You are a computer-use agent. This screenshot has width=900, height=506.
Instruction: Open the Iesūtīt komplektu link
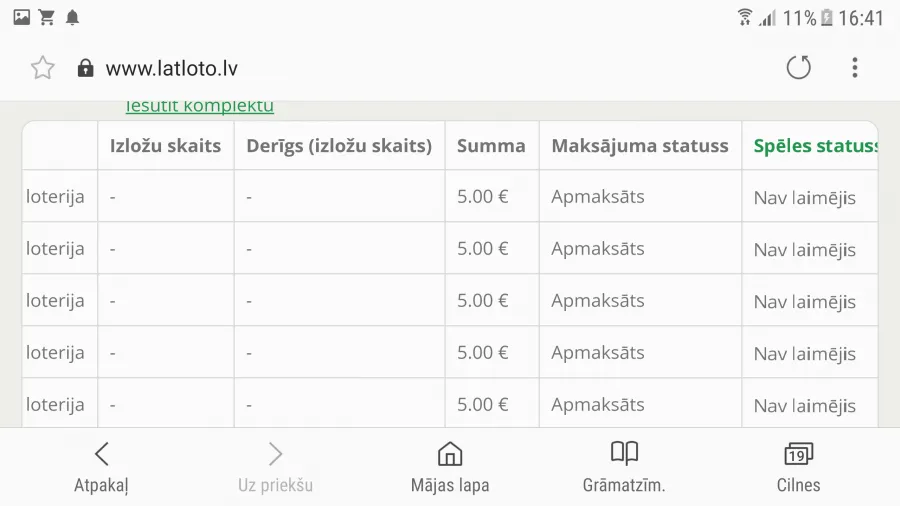(200, 106)
